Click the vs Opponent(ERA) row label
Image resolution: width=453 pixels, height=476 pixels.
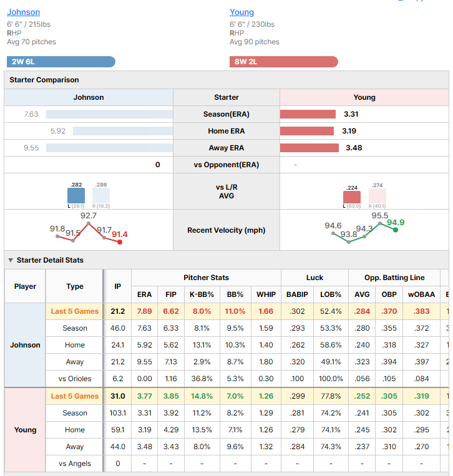pos(226,165)
